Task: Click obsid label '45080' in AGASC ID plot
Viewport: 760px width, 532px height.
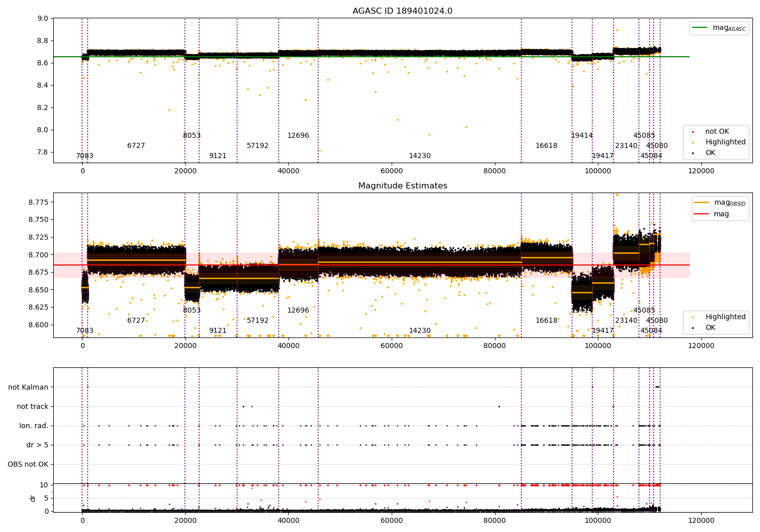Action: 657,146
